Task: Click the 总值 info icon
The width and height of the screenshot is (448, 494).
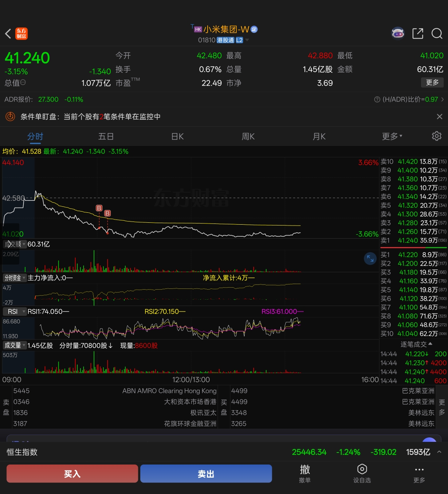Action: coord(23,82)
